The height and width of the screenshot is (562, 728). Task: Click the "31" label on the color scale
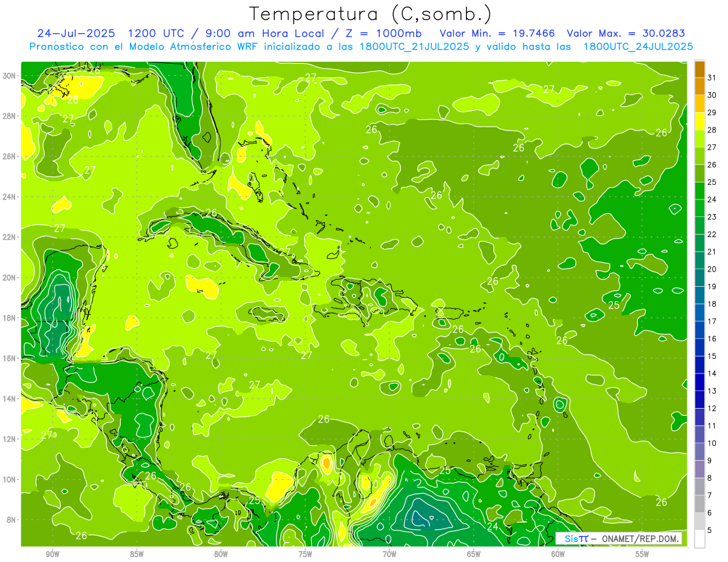coord(712,78)
